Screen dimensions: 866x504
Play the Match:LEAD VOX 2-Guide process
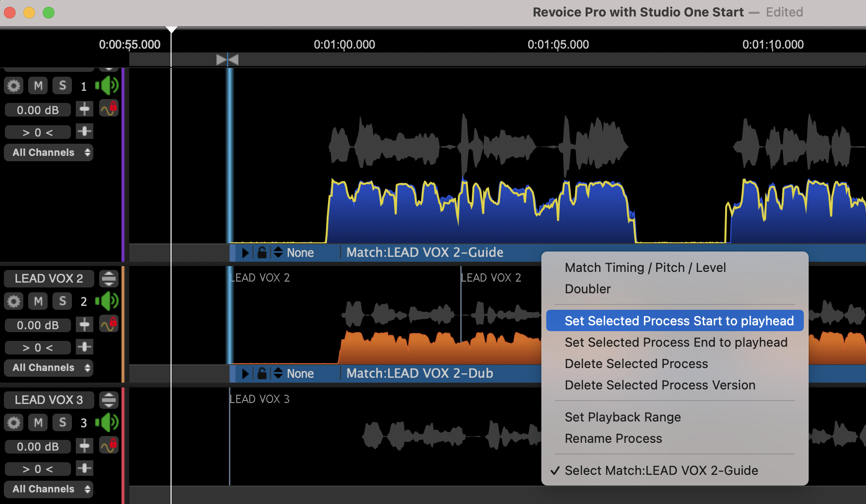click(245, 252)
